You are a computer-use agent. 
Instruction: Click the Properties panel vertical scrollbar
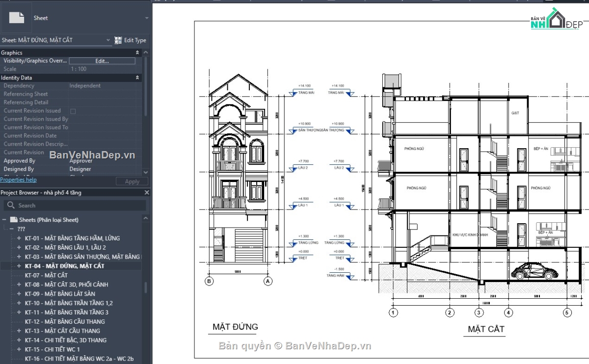(145, 87)
